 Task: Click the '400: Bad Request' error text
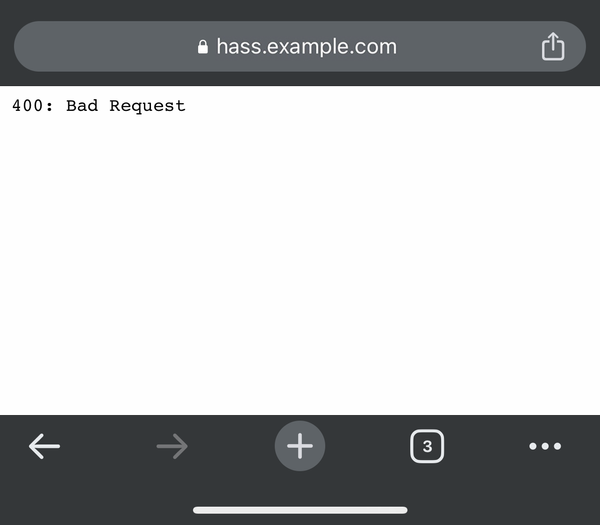pos(99,106)
